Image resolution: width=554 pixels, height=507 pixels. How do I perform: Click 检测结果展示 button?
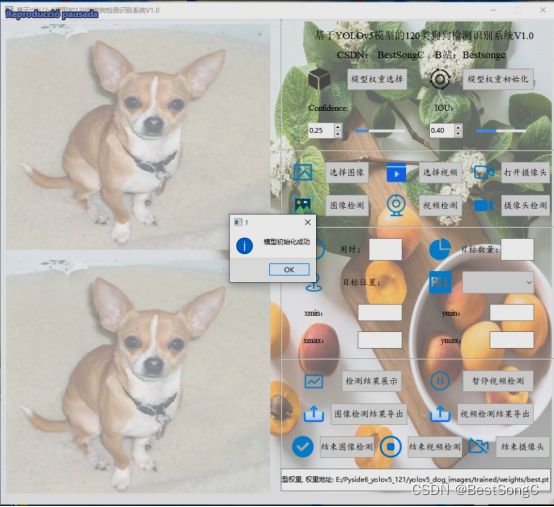371,381
